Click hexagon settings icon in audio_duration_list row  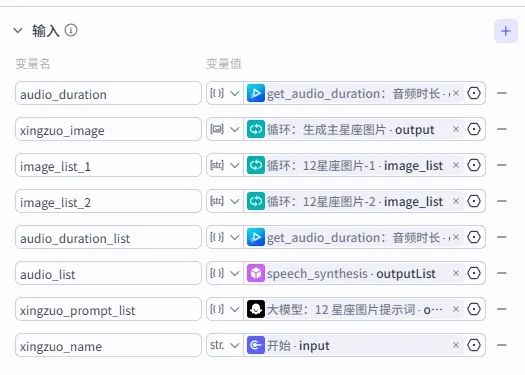tap(474, 237)
